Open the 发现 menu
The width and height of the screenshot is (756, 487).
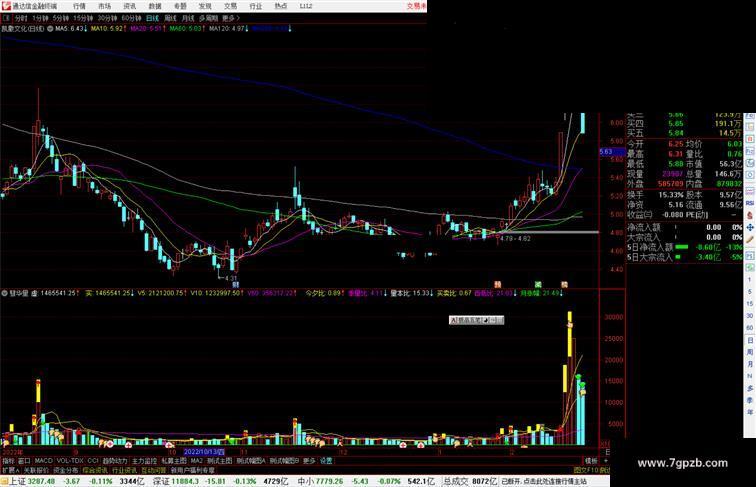(x=205, y=6)
